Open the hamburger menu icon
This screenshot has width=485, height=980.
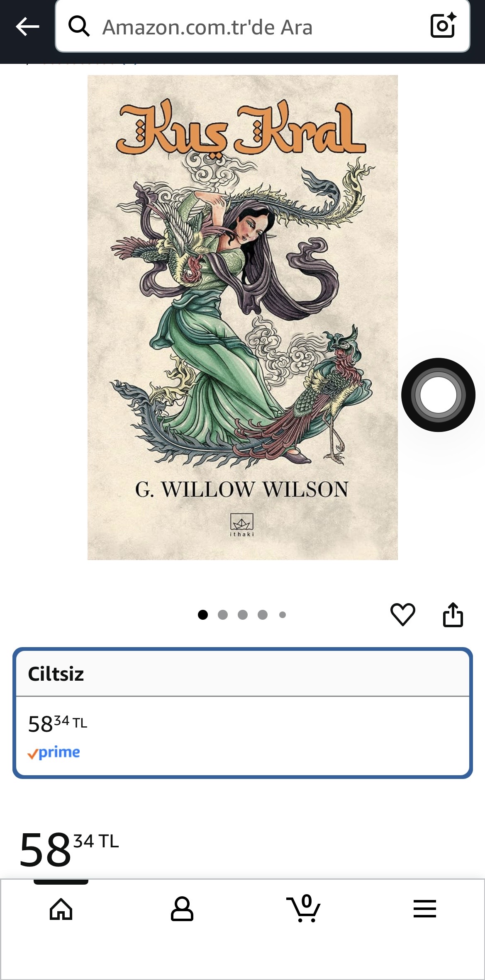tap(424, 909)
